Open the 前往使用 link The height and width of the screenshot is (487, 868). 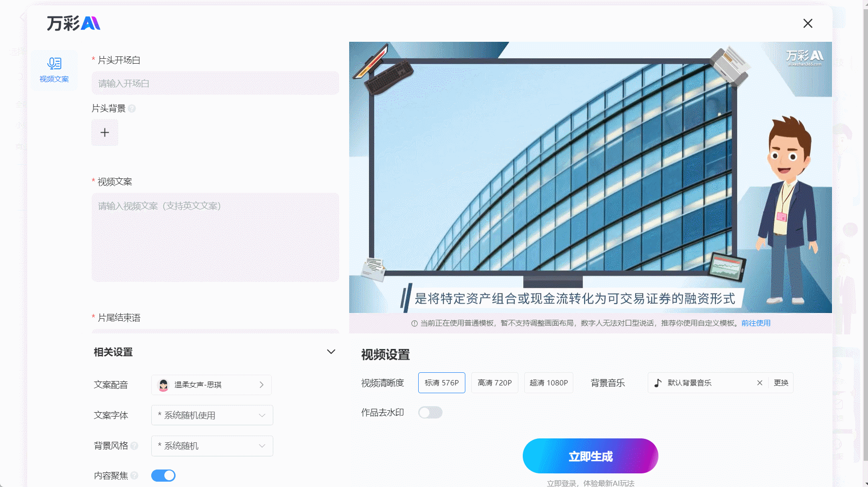tap(756, 323)
